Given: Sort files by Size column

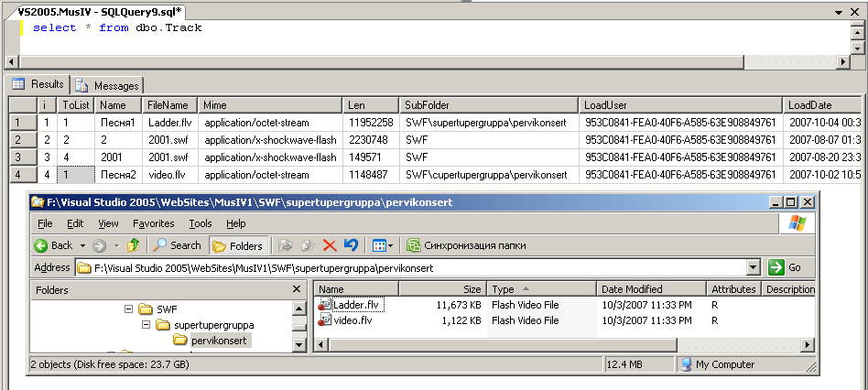Looking at the screenshot, I should (443, 288).
